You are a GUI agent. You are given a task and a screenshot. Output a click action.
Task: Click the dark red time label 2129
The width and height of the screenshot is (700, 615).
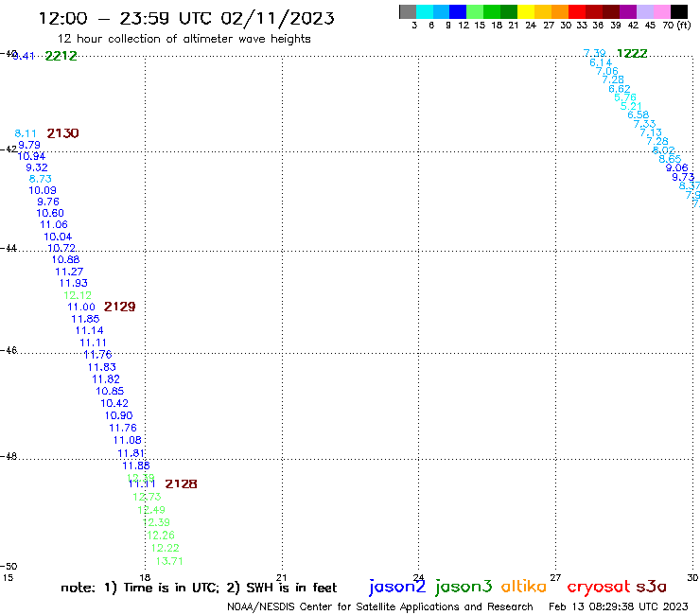(119, 307)
